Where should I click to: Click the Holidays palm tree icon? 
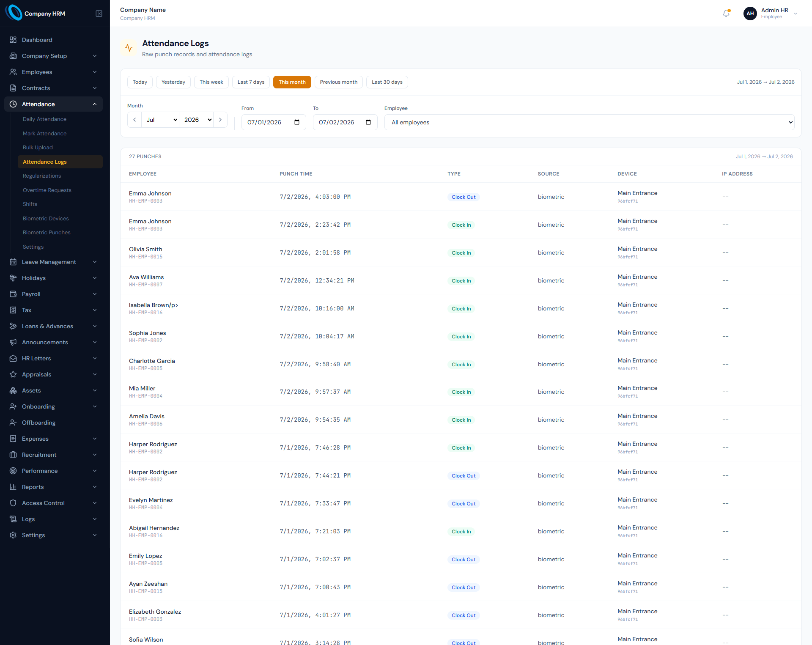(13, 278)
